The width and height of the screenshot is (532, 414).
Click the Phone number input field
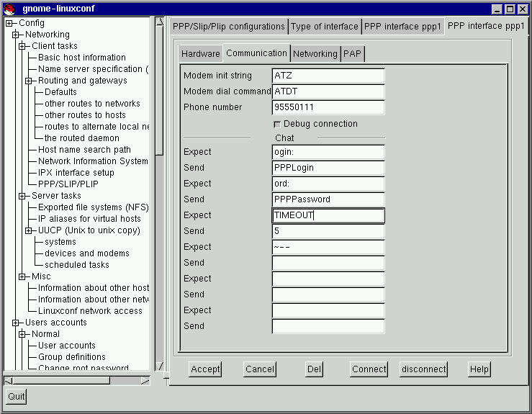pyautogui.click(x=328, y=107)
